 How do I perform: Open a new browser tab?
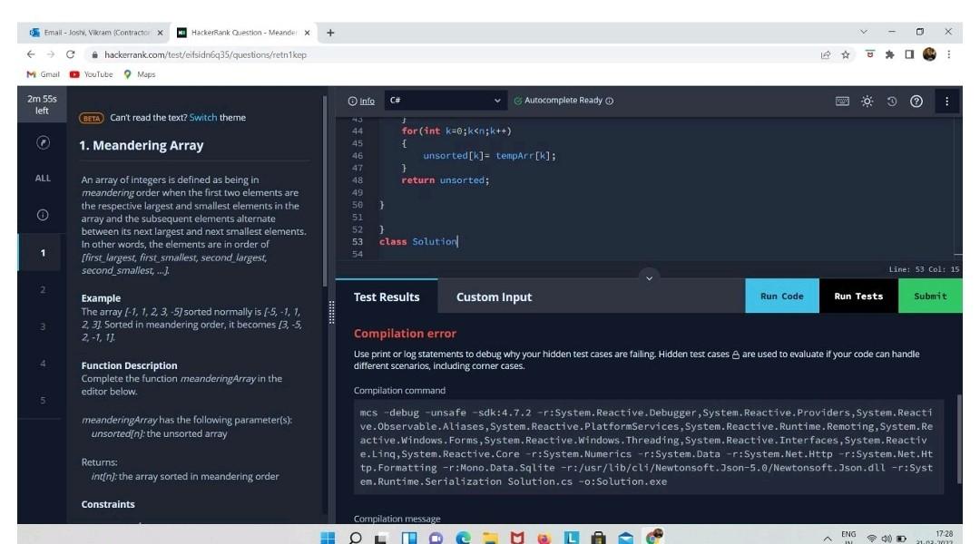330,33
